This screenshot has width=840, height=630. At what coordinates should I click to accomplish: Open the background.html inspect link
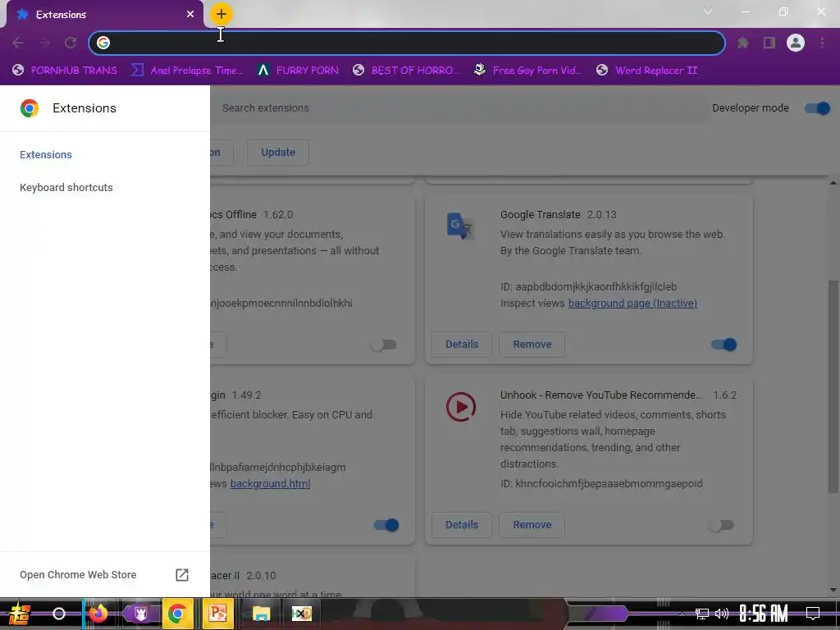(x=270, y=484)
